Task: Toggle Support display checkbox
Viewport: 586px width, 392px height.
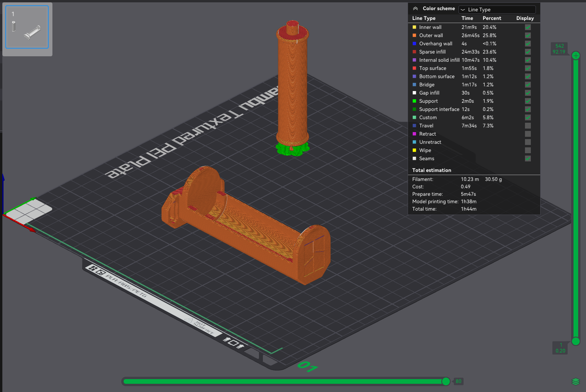Action: pos(528,101)
